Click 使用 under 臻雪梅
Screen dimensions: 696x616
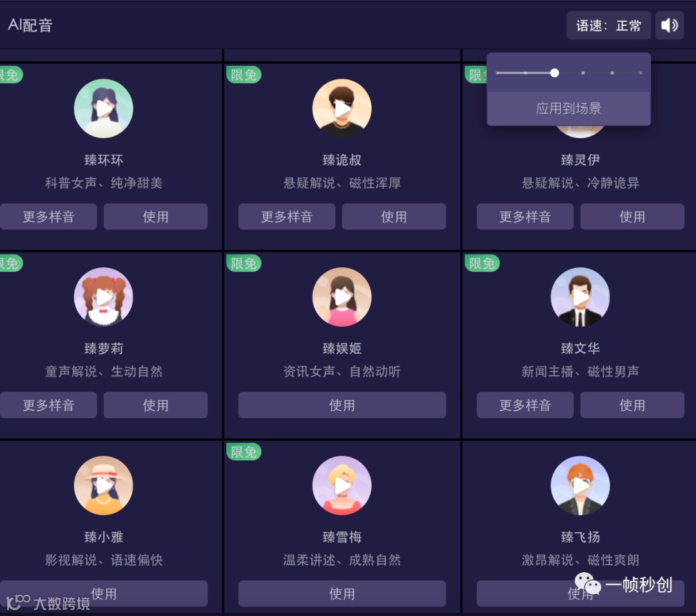(x=342, y=594)
